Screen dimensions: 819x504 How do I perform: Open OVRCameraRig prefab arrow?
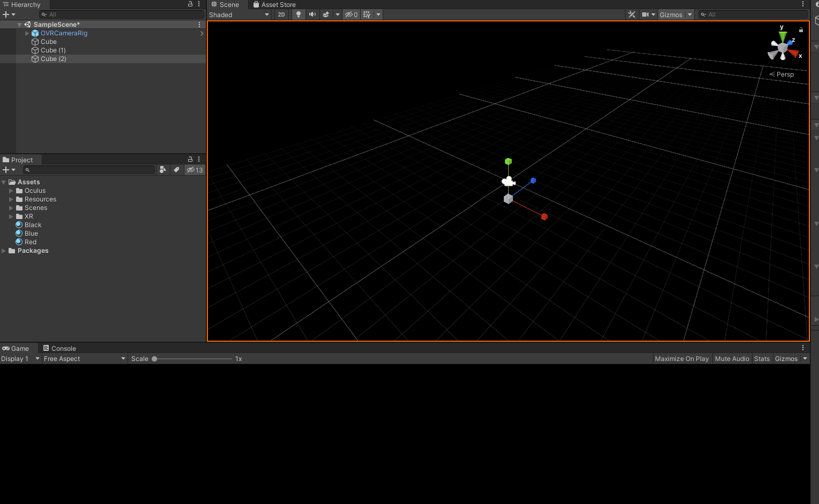pyautogui.click(x=202, y=33)
